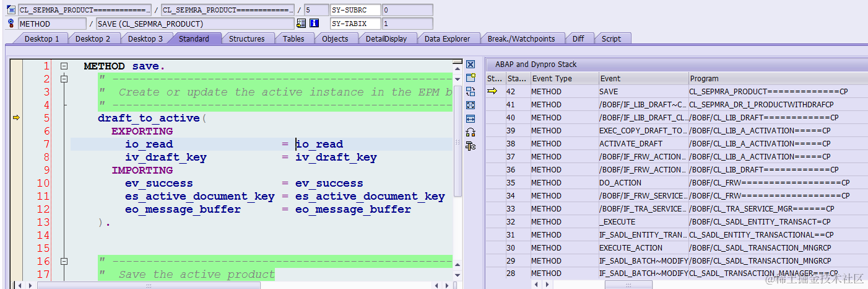Screen dimensions: 868x289
Task: Open the Desktop 2 tab
Action: pyautogui.click(x=93, y=38)
